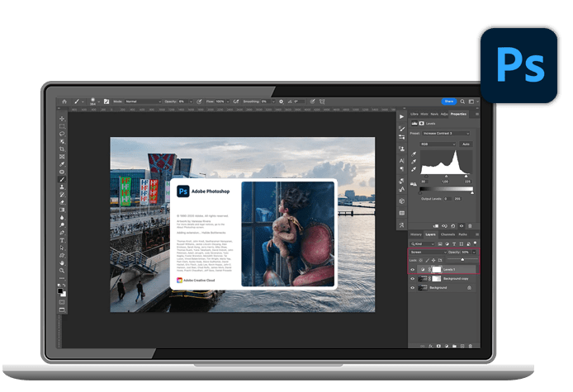Select the Brush tool in the left toolbar
Screen dimensions: 573x392
click(62, 179)
